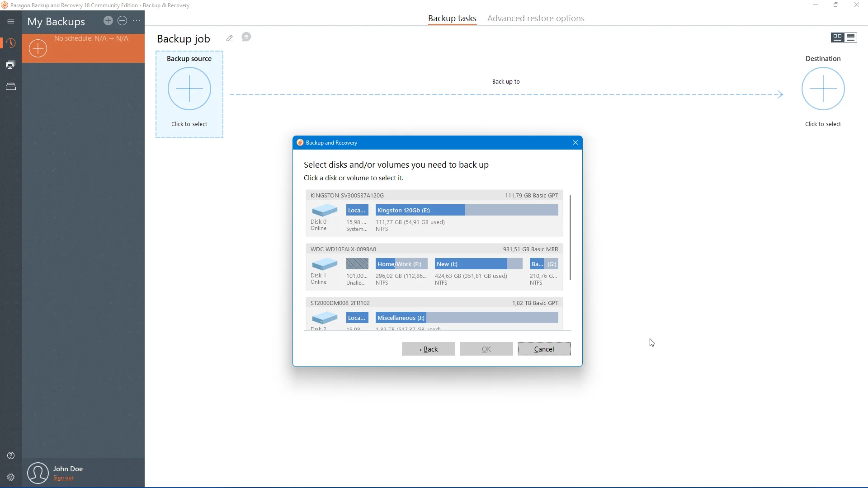Confirm disk selection with OK

486,349
